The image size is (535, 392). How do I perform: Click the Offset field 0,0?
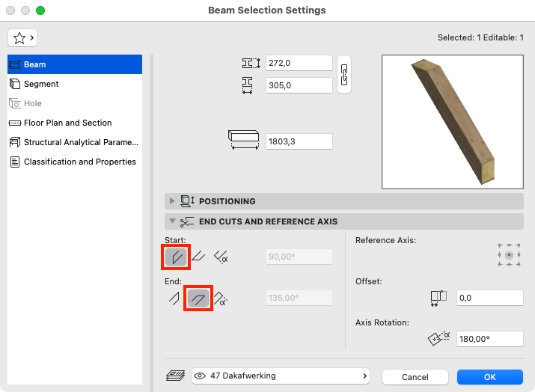click(489, 298)
